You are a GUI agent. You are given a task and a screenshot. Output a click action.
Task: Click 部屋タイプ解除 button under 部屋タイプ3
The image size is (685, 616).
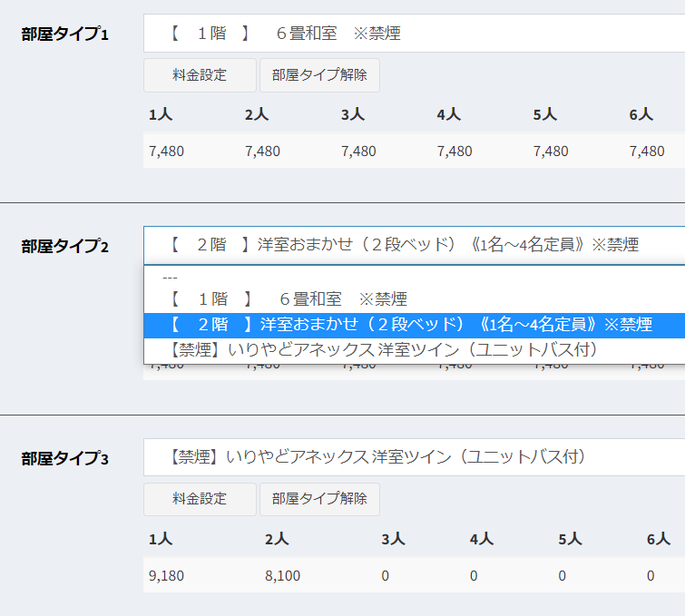tap(319, 499)
